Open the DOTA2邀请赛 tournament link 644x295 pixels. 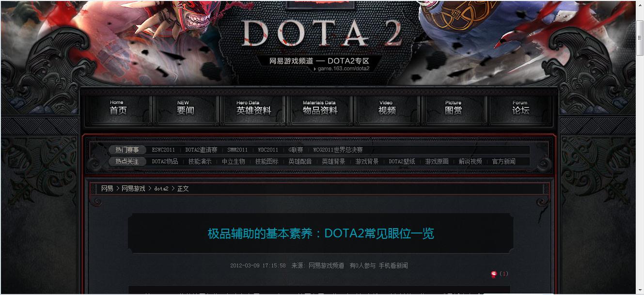[201, 150]
